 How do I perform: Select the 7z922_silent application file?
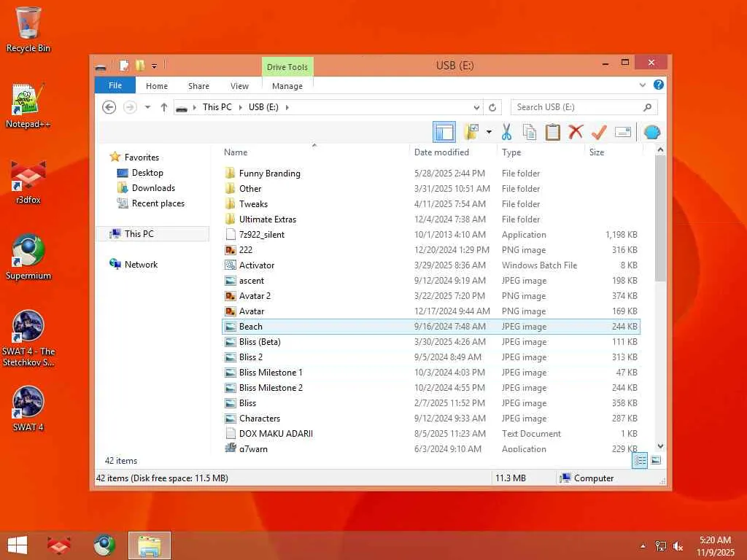431,235
